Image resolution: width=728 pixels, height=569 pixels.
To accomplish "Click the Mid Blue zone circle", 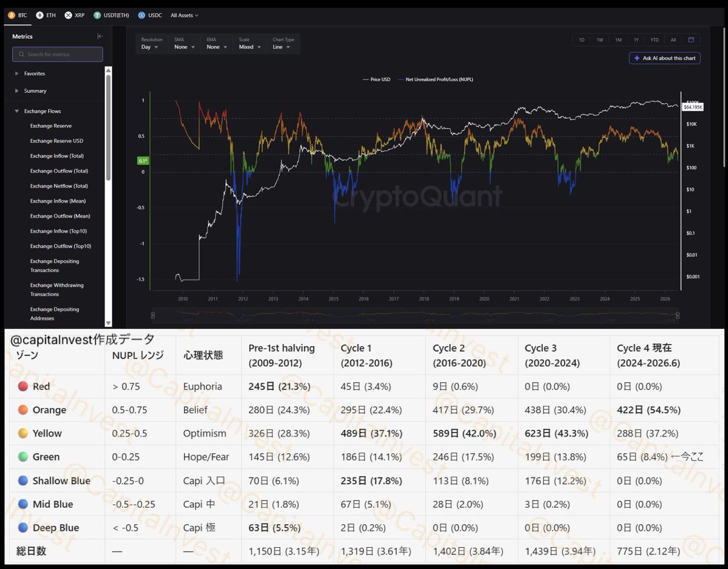I will (23, 504).
